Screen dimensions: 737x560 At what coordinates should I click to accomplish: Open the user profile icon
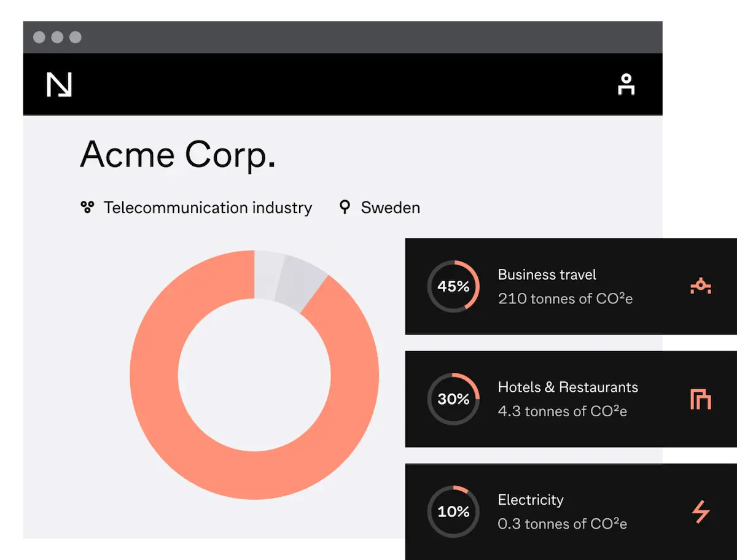(x=626, y=85)
